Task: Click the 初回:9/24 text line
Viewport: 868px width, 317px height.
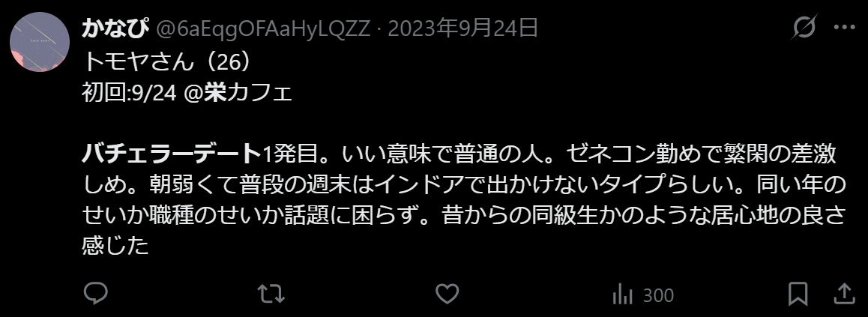Action: coord(129,93)
